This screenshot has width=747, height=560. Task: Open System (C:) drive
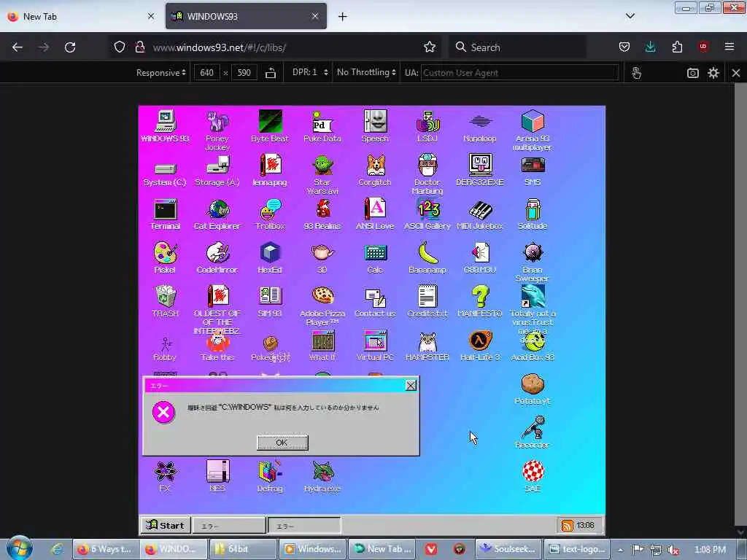[x=165, y=174]
